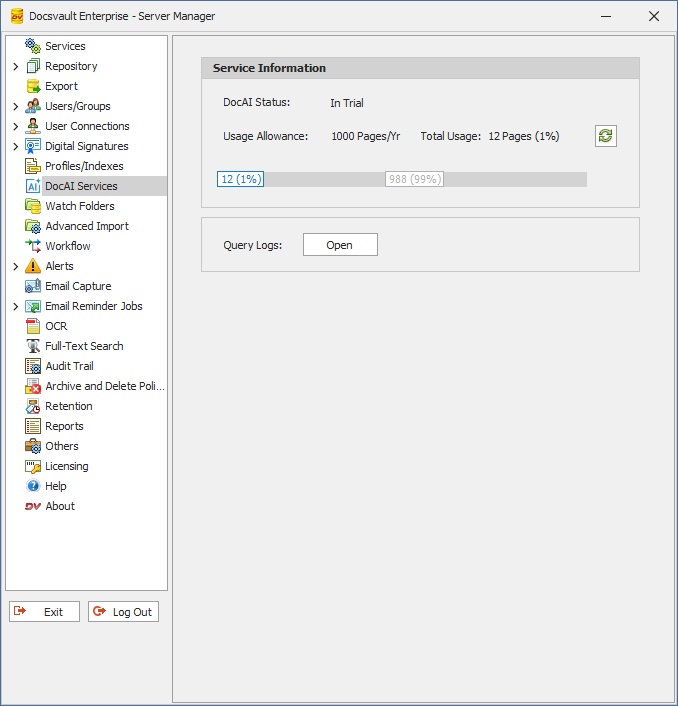Viewport: 678px width, 706px height.
Task: Go to Watch Folders label
Action: coord(80,206)
